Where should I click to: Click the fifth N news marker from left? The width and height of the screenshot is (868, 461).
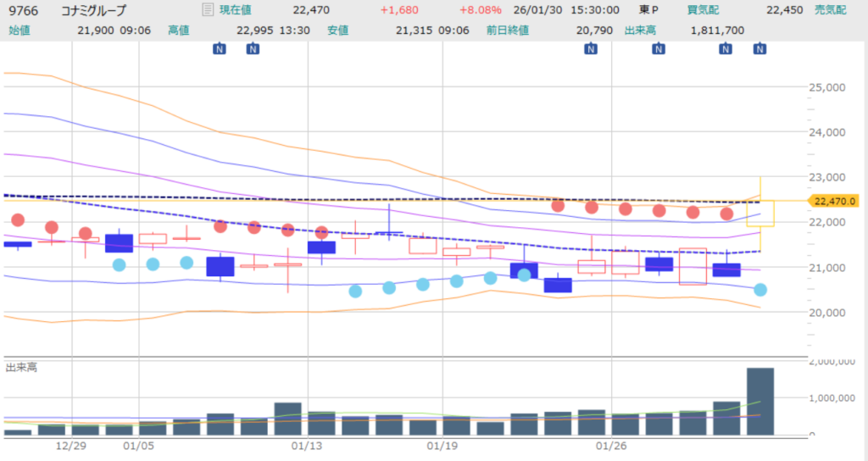tap(726, 49)
